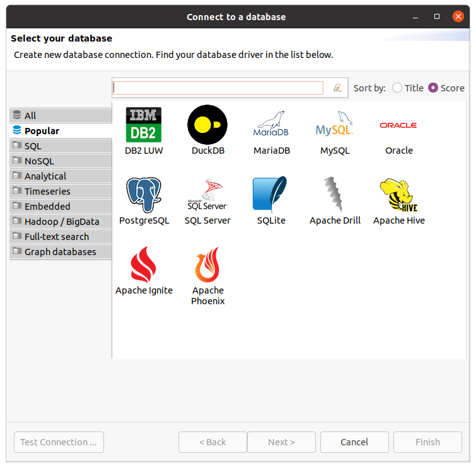
Task: Clear the search filter with eraser icon
Action: coord(338,88)
